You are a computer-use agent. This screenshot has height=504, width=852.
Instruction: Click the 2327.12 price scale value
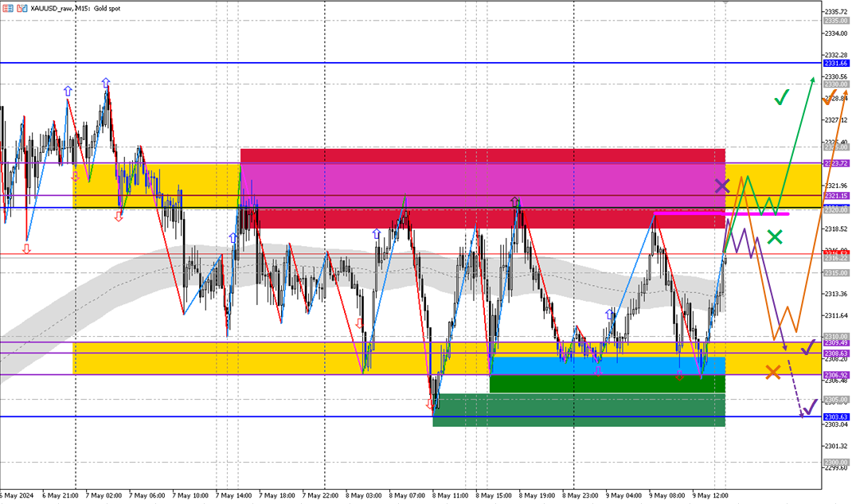tap(836, 120)
